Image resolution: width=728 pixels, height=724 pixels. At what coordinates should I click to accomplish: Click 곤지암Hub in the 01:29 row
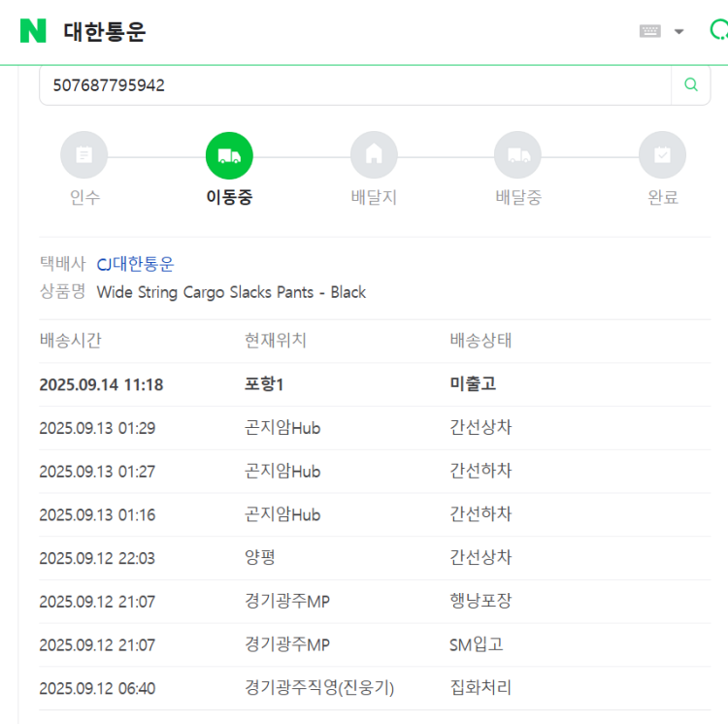coord(282,428)
